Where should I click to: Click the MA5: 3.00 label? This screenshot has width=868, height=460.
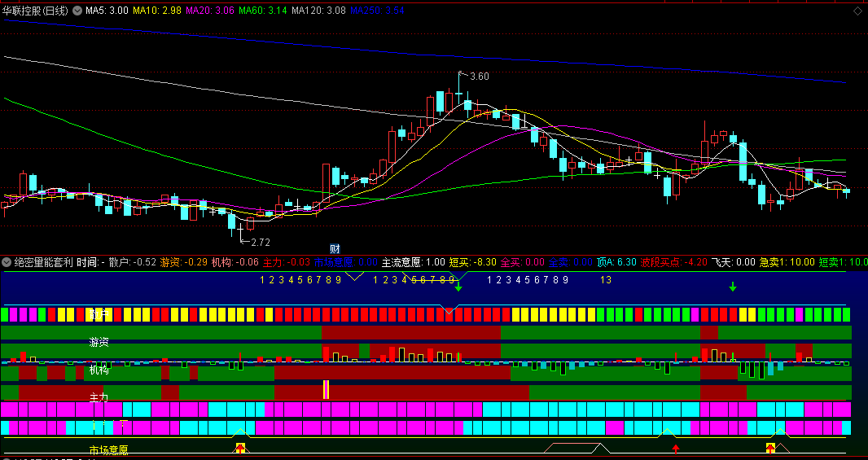(x=107, y=11)
